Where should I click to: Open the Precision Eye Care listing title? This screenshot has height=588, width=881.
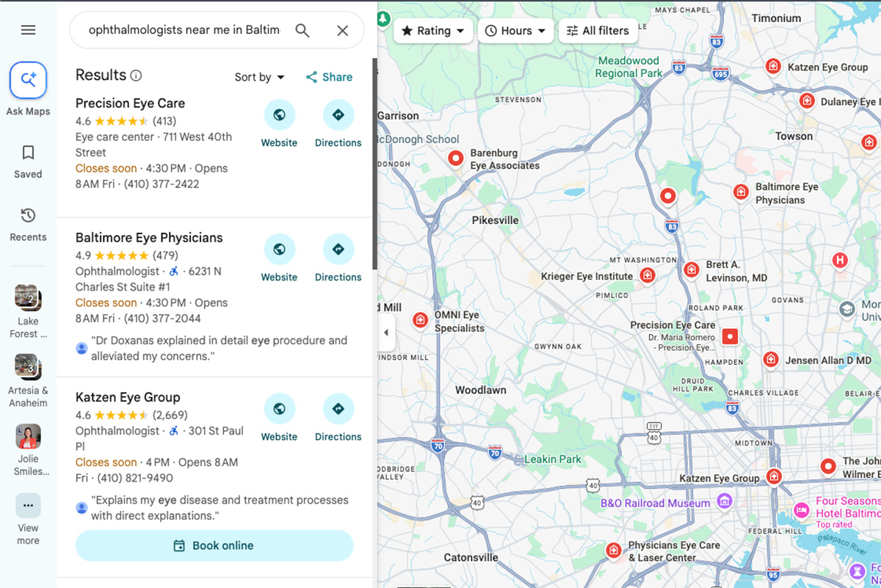point(130,104)
